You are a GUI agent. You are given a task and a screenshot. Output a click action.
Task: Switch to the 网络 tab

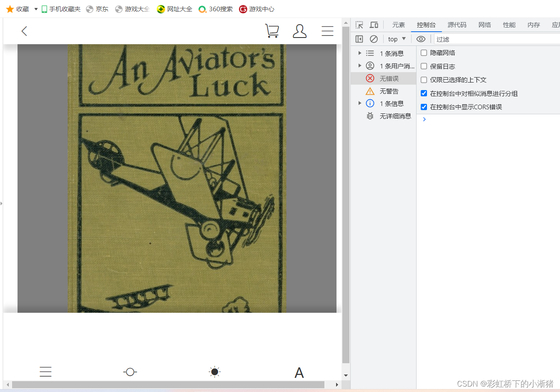click(x=485, y=25)
